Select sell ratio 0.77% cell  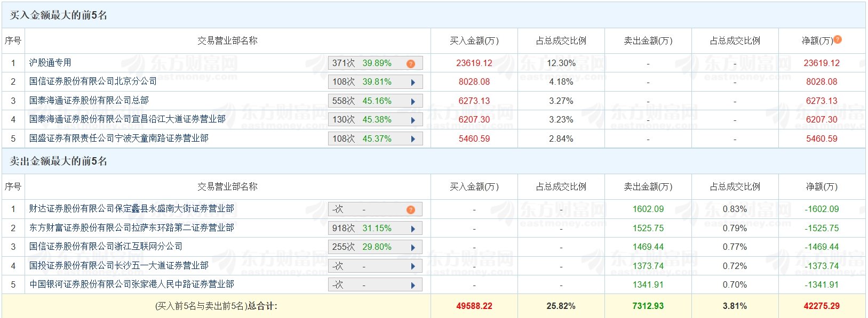[x=735, y=247]
